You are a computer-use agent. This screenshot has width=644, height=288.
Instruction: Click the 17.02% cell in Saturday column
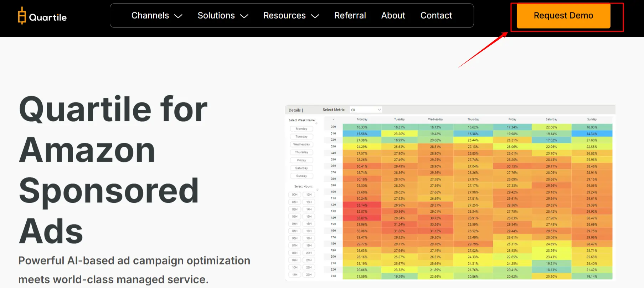point(551,140)
